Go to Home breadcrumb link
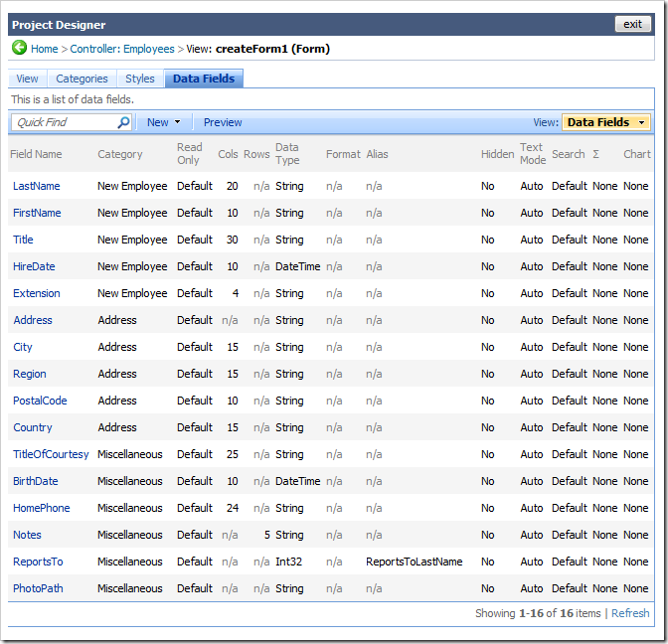This screenshot has height=644, width=668. click(45, 49)
